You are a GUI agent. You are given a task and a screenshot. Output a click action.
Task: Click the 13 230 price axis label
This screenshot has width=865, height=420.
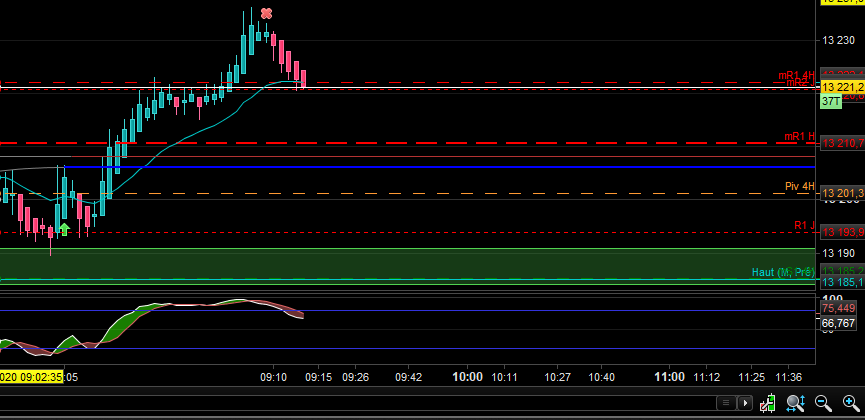839,40
